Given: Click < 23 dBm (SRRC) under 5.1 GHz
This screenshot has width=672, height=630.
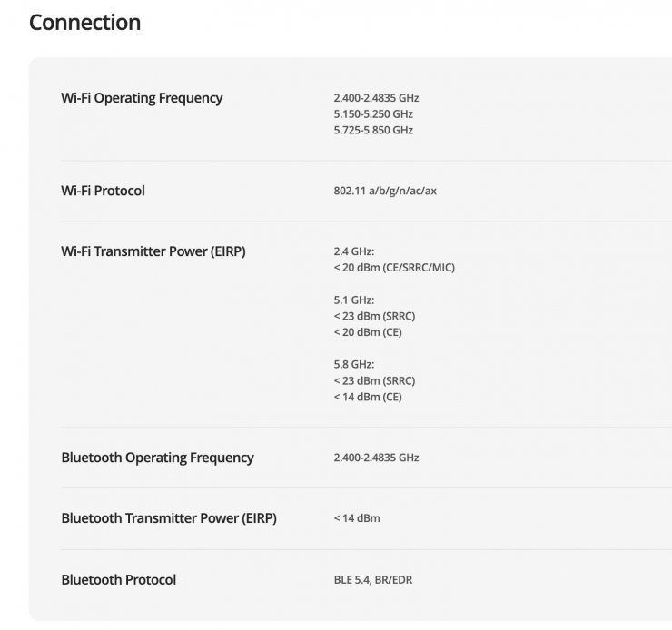Looking at the screenshot, I should [x=374, y=316].
